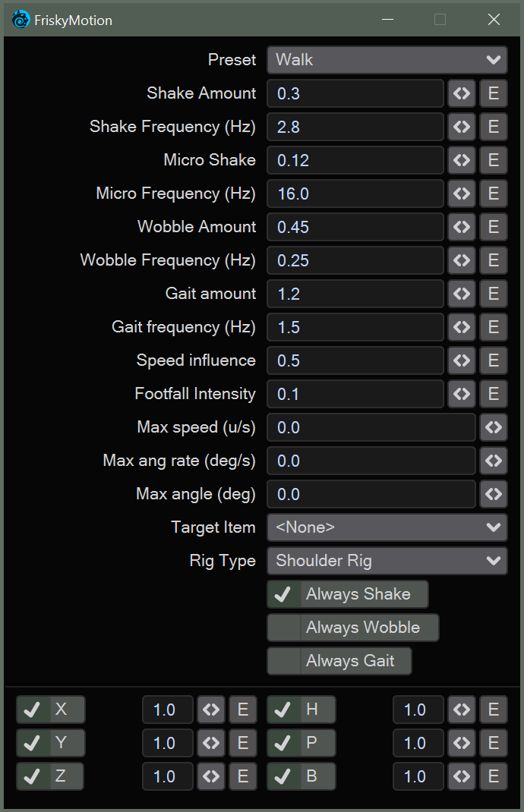Click inside the Max angle input box
This screenshot has width=524, height=812.
pyautogui.click(x=371, y=494)
